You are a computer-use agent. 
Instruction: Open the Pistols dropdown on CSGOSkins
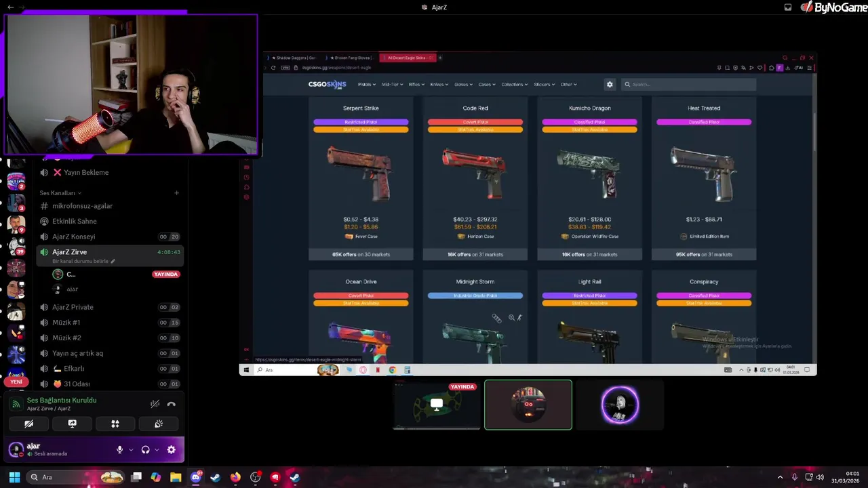[366, 85]
